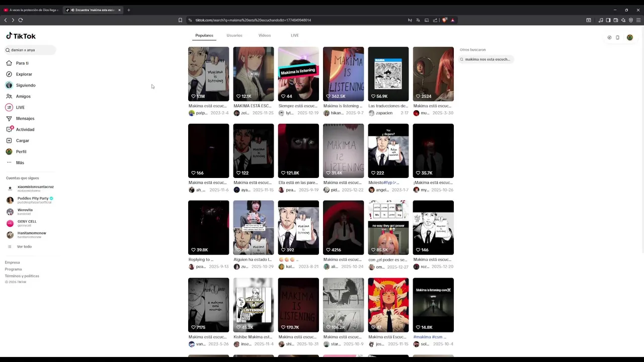Open video thumbnail with 1.1M likes
644x362 pixels.
[x=208, y=74]
